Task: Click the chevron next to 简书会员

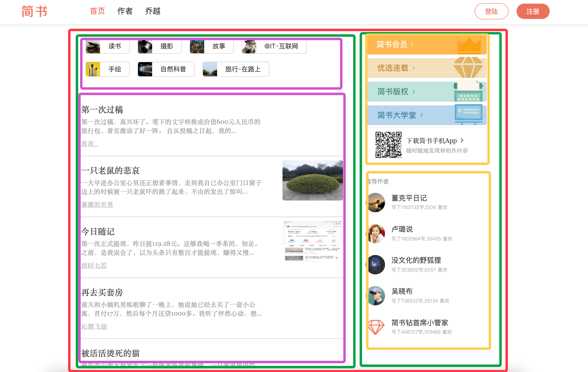Action: (412, 44)
